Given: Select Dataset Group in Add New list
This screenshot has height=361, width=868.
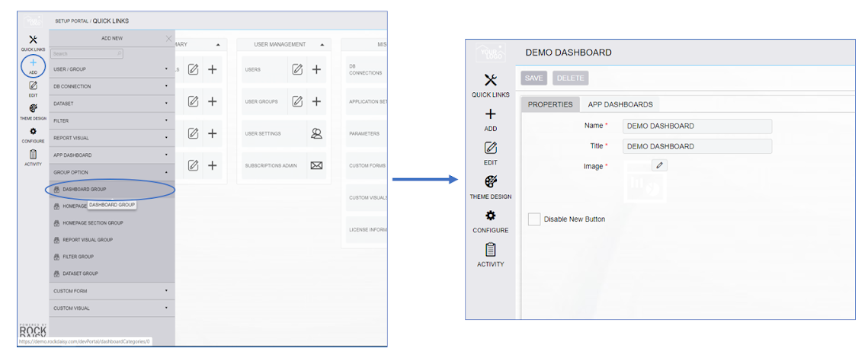Looking at the screenshot, I should click(112, 273).
